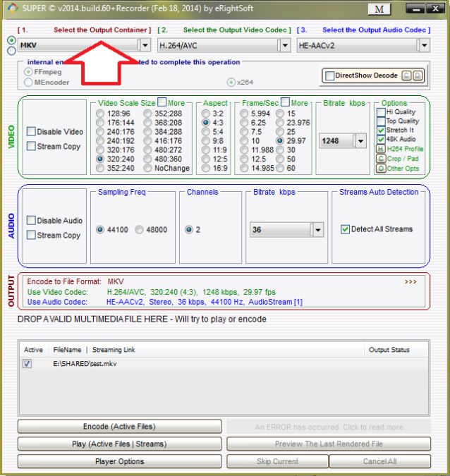
Task: Click the H264 Profile H icon
Action: 381,149
